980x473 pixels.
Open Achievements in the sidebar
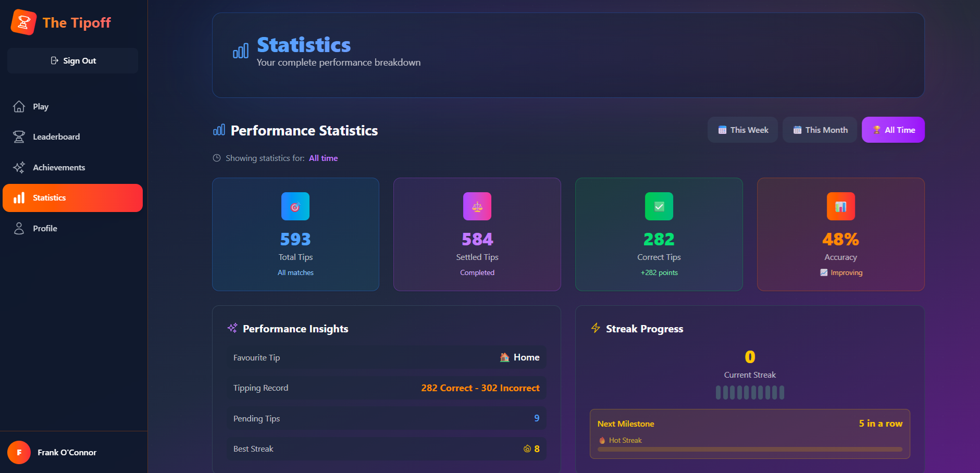tap(59, 168)
